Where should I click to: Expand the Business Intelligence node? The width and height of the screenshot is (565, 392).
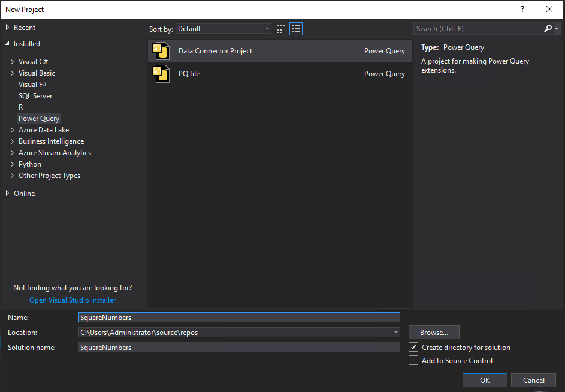pos(12,141)
